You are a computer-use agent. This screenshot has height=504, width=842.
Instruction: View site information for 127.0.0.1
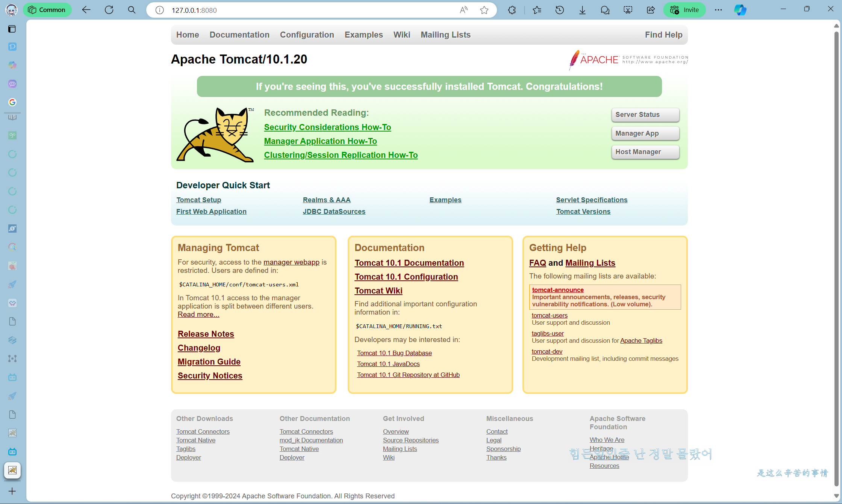pyautogui.click(x=159, y=10)
